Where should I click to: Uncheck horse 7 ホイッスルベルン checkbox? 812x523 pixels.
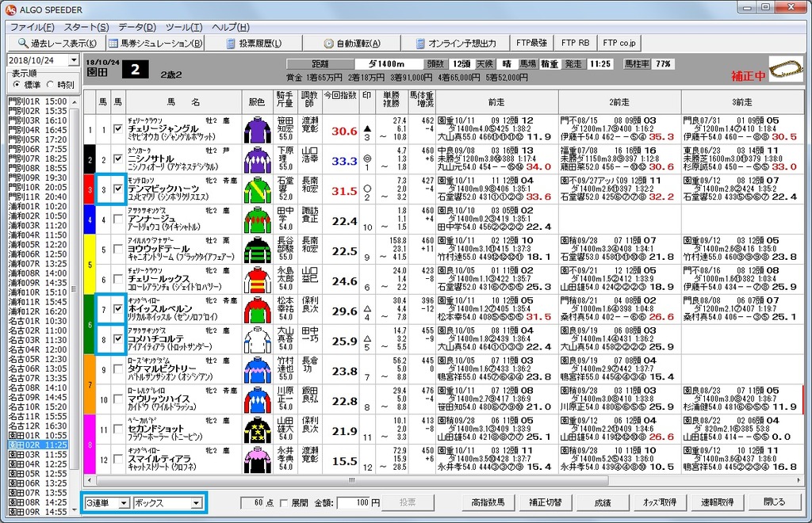(118, 309)
